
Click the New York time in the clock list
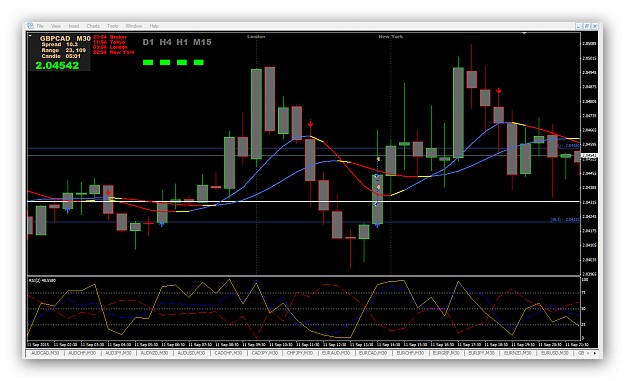click(114, 52)
